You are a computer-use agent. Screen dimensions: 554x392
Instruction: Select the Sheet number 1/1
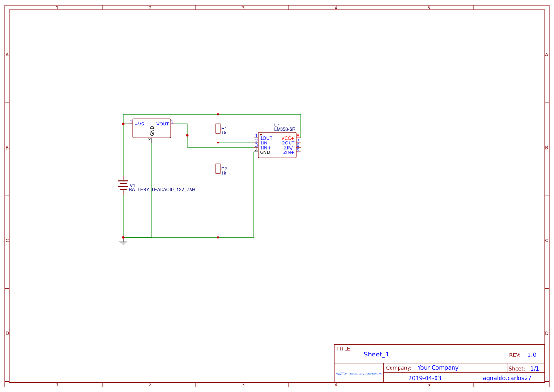pyautogui.click(x=535, y=369)
